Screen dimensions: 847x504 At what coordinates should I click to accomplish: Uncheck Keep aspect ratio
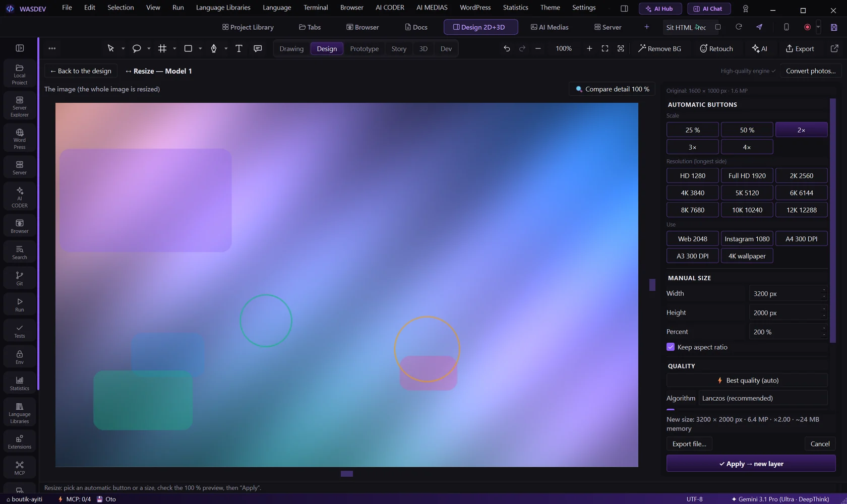click(x=671, y=347)
